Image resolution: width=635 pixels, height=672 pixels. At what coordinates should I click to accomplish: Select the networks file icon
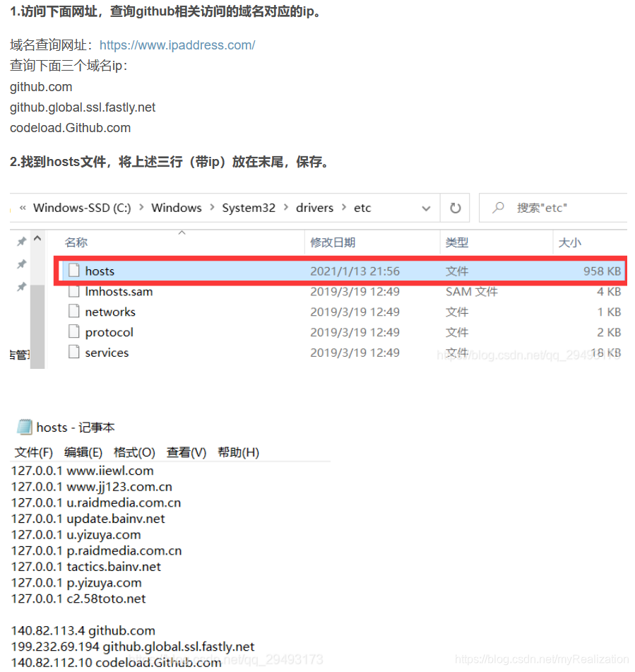pos(74,311)
